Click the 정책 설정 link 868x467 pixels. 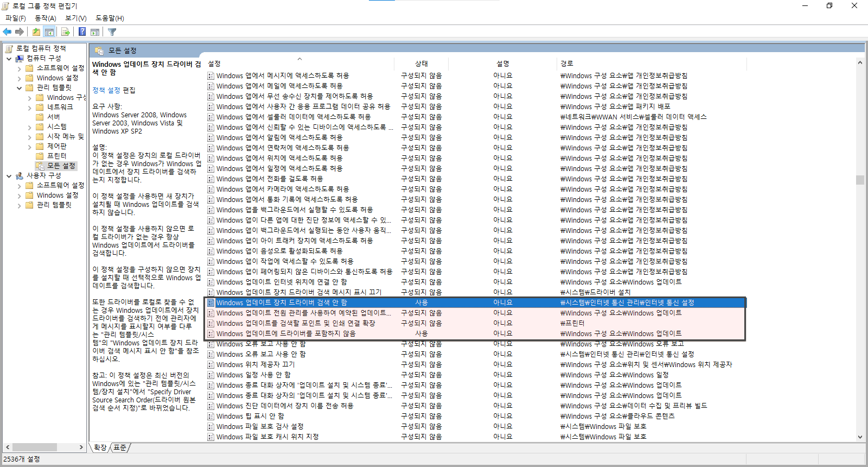click(107, 90)
